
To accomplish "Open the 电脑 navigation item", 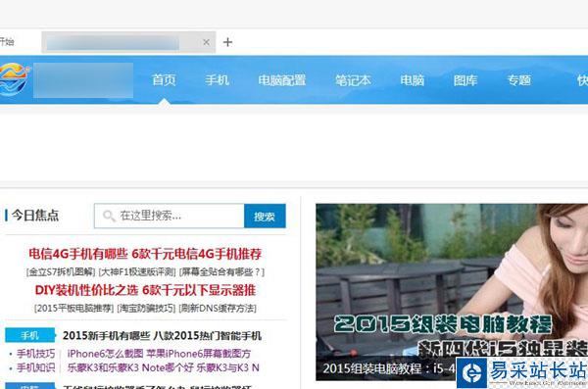I will pos(413,80).
